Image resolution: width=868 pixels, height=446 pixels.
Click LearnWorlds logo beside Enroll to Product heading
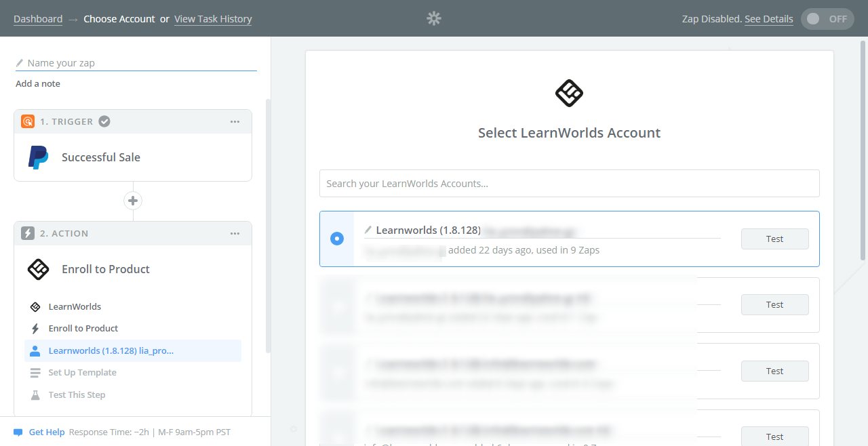tap(39, 269)
